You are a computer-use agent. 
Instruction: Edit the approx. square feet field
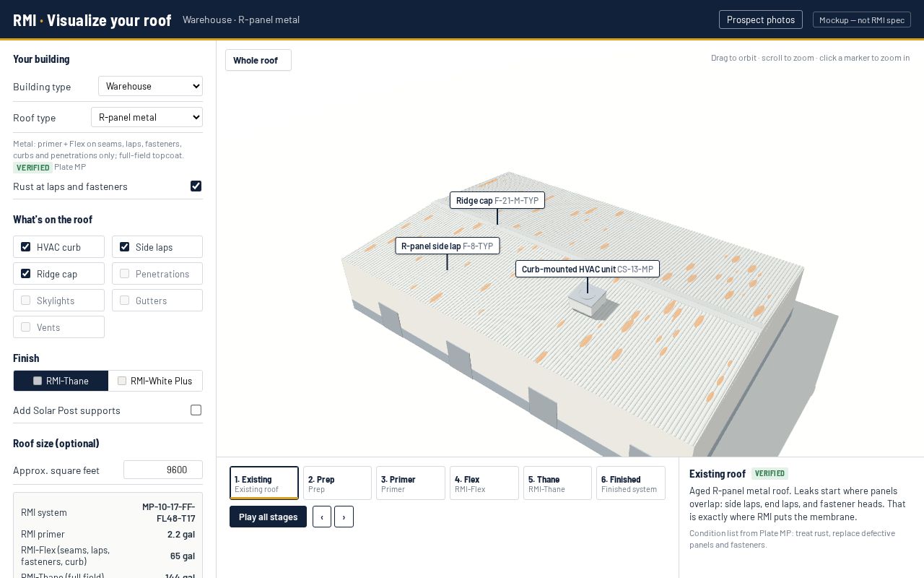click(163, 470)
